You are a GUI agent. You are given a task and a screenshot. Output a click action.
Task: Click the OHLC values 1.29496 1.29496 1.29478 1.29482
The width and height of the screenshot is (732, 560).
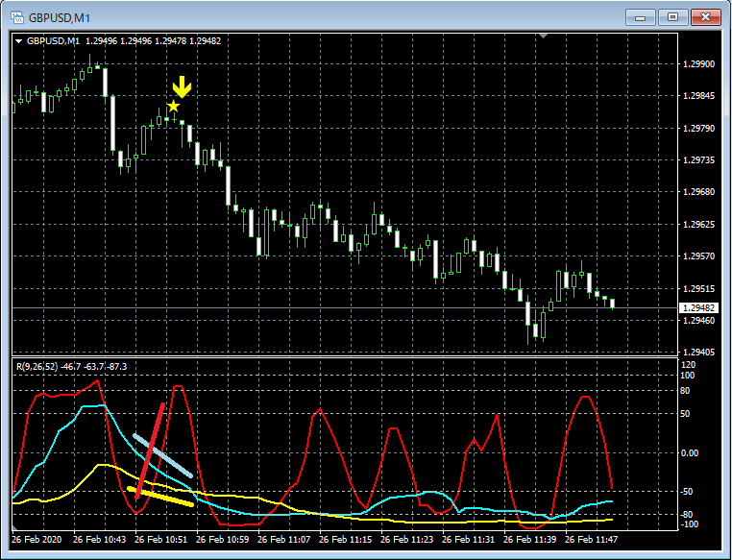tap(154, 41)
